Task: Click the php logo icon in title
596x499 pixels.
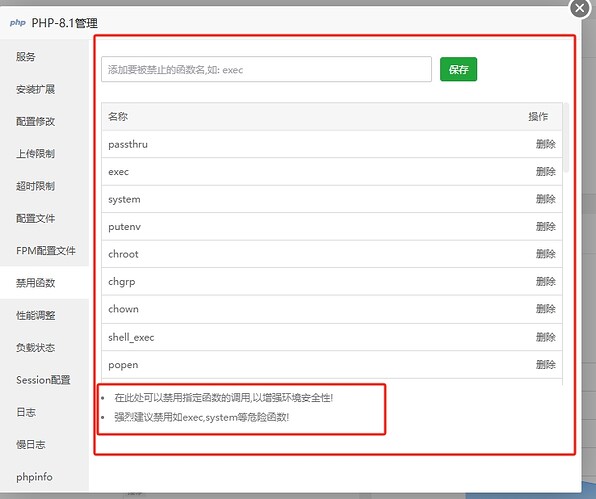Action: click(17, 22)
